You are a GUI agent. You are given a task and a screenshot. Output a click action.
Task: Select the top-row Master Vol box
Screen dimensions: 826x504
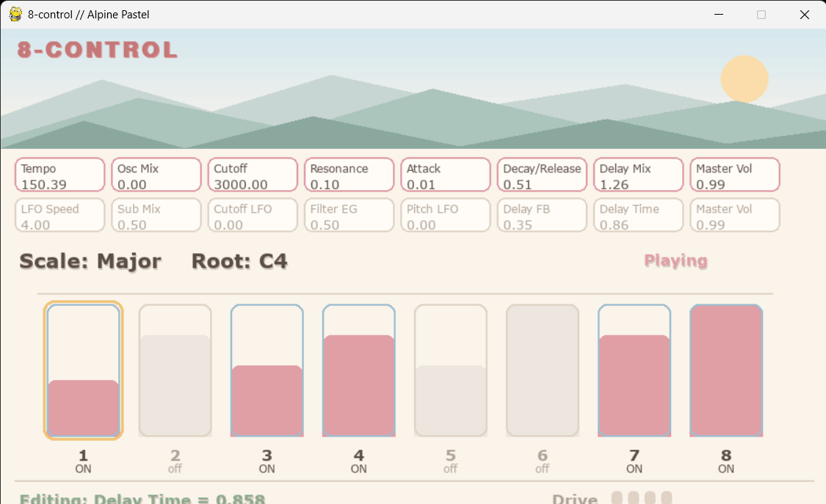click(x=734, y=175)
